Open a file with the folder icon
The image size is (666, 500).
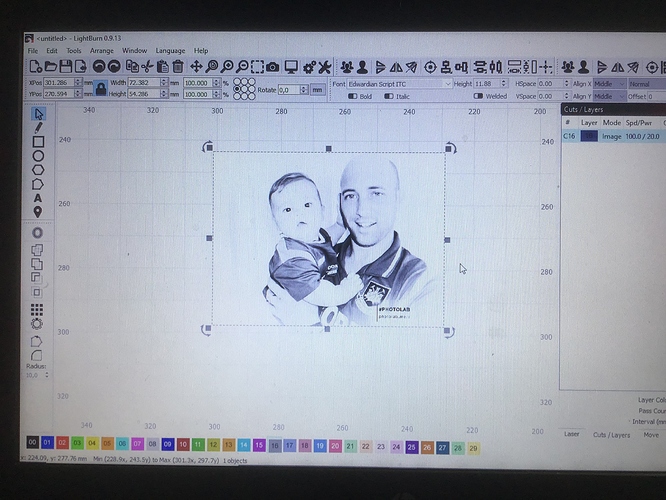coord(51,67)
